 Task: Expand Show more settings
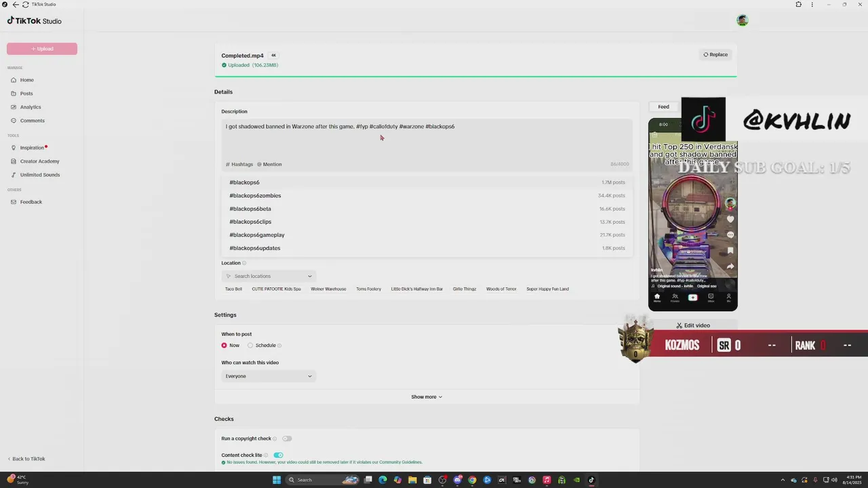click(427, 397)
